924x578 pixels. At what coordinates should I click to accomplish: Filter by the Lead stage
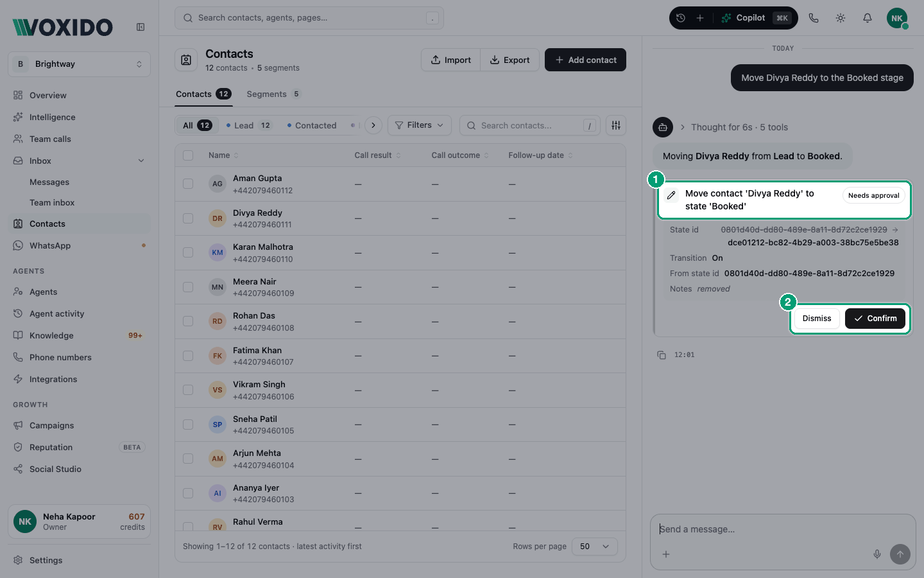tap(250, 125)
